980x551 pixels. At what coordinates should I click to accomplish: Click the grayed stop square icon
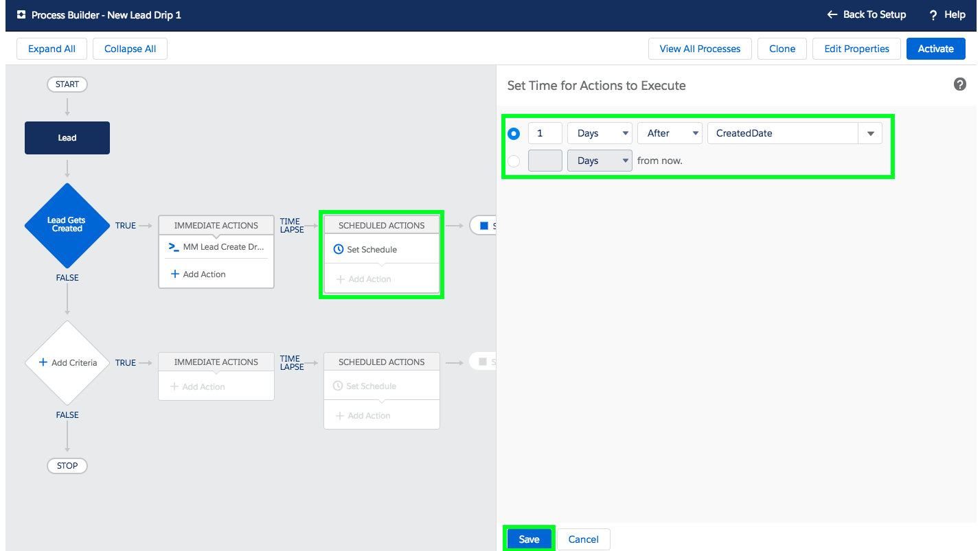pos(483,362)
